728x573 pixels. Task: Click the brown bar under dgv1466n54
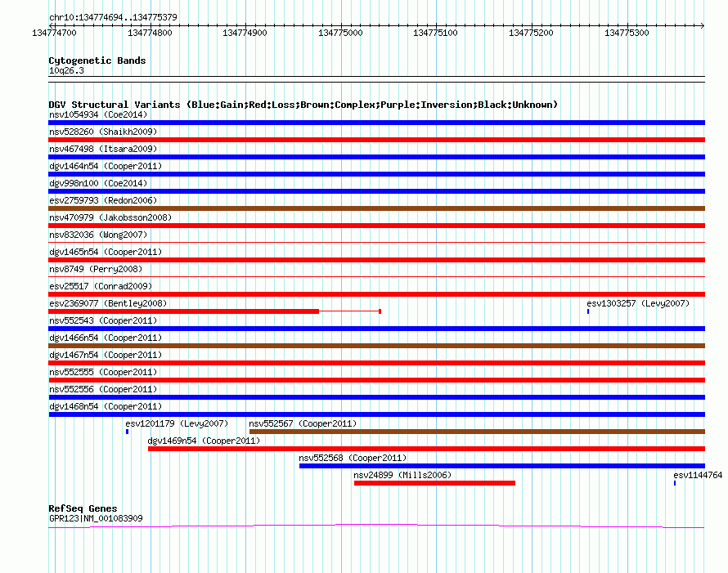(376, 346)
